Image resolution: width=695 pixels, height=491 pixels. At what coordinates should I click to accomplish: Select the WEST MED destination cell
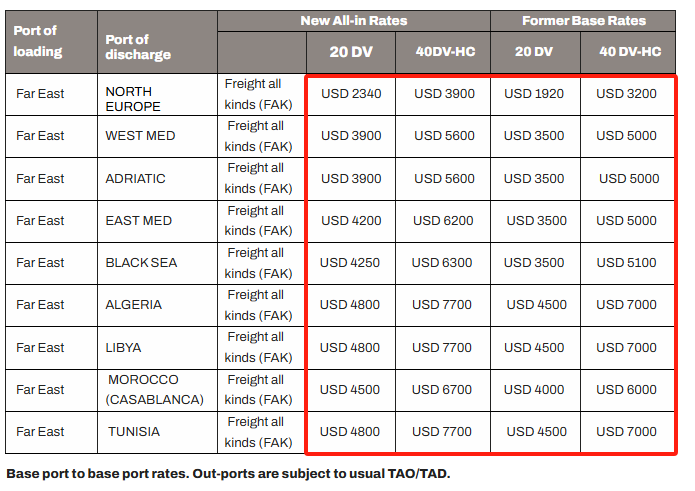157,136
